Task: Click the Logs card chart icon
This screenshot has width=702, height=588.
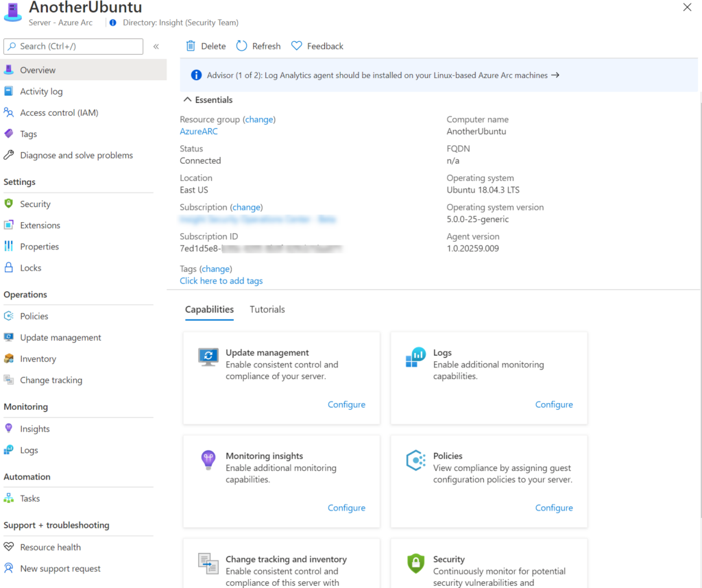Action: coord(415,357)
